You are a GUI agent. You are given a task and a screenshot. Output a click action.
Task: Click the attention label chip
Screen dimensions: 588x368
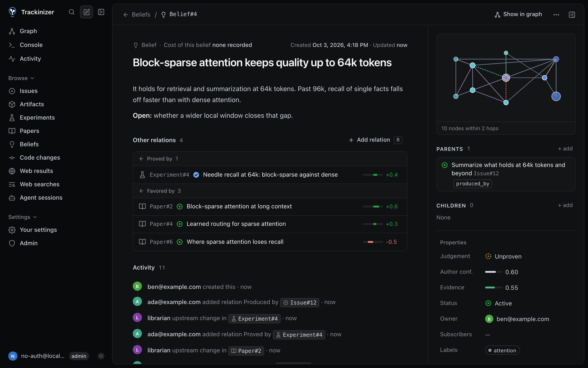tap(502, 350)
